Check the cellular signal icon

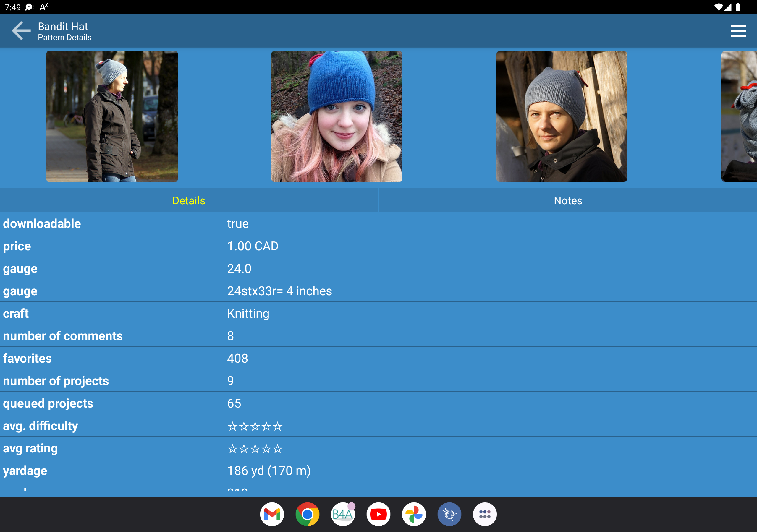728,7
